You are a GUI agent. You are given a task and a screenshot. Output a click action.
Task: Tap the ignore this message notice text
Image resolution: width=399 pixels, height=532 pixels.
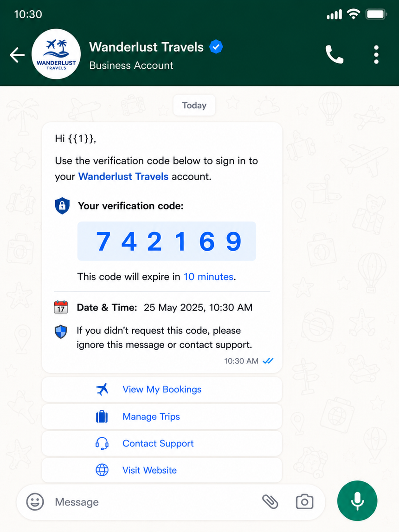pyautogui.click(x=164, y=337)
